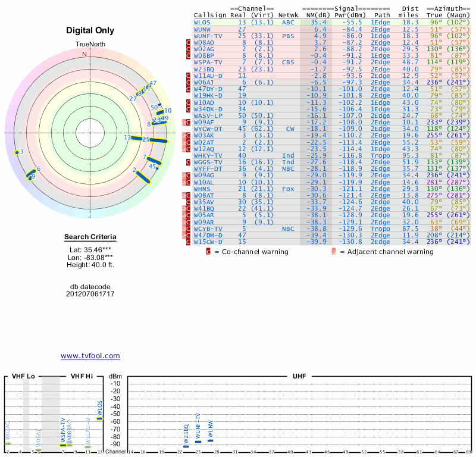The width and height of the screenshot is (476, 457).
Task: Click the channel 3 dot on radar plot
Action: coord(17,153)
